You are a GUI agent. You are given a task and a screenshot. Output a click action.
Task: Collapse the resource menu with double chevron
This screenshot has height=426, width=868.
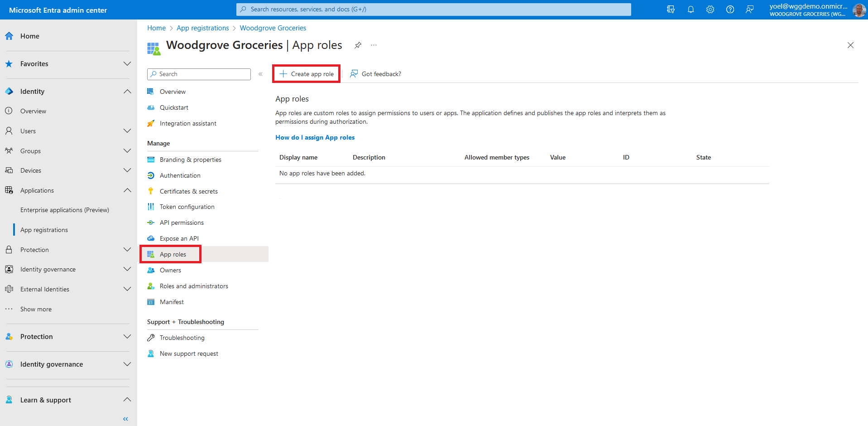click(260, 74)
